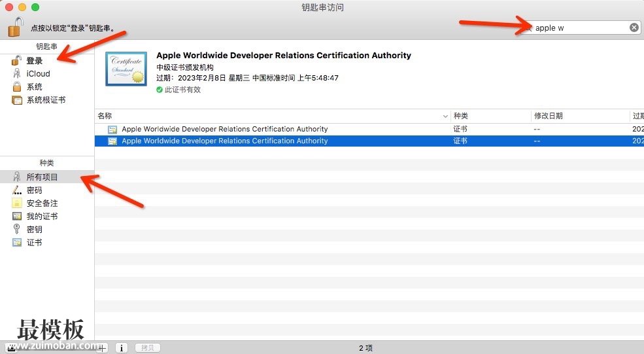This screenshot has height=354, width=644.
Task: Minimize the window with the yellow button
Action: click(22, 7)
